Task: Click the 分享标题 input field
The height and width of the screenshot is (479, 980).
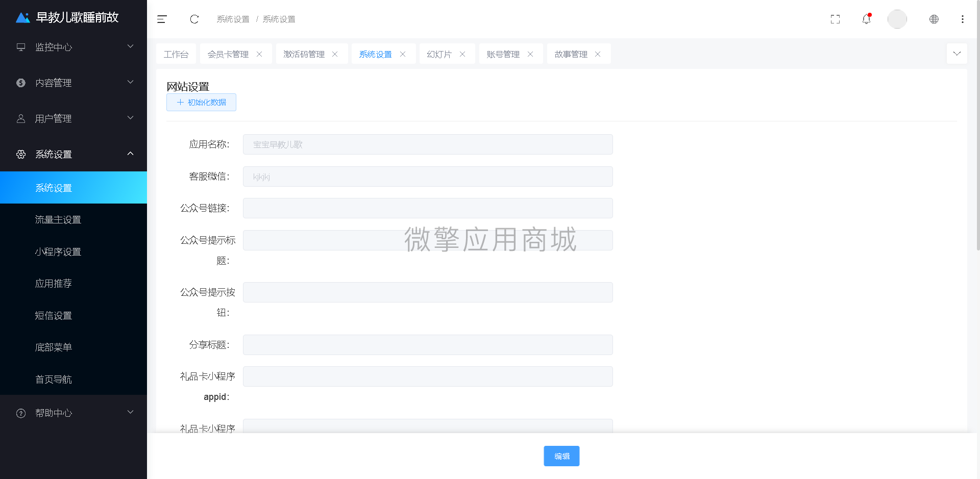Action: tap(428, 345)
